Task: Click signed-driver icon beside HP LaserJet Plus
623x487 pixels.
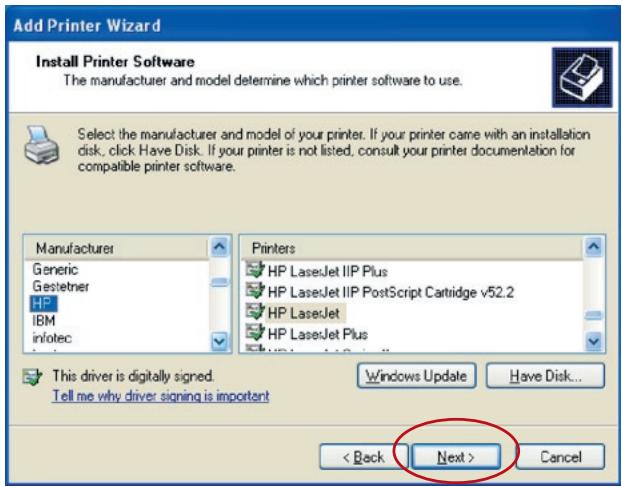Action: click(x=255, y=332)
